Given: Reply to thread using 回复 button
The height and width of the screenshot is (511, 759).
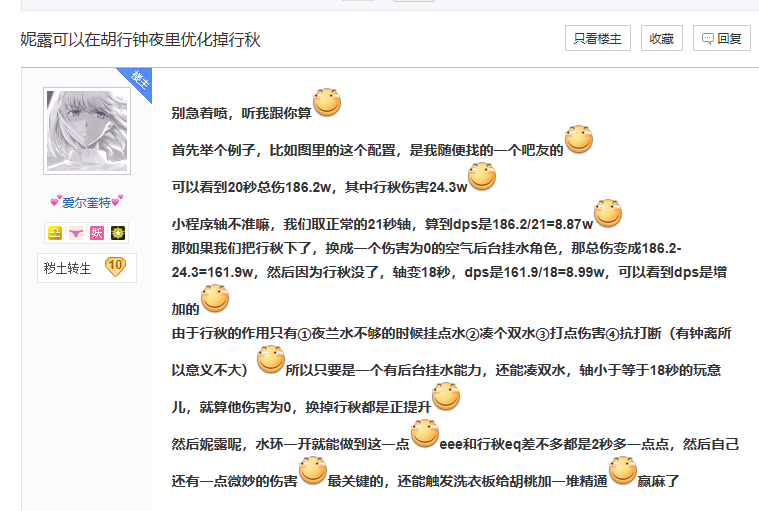Looking at the screenshot, I should [x=721, y=39].
